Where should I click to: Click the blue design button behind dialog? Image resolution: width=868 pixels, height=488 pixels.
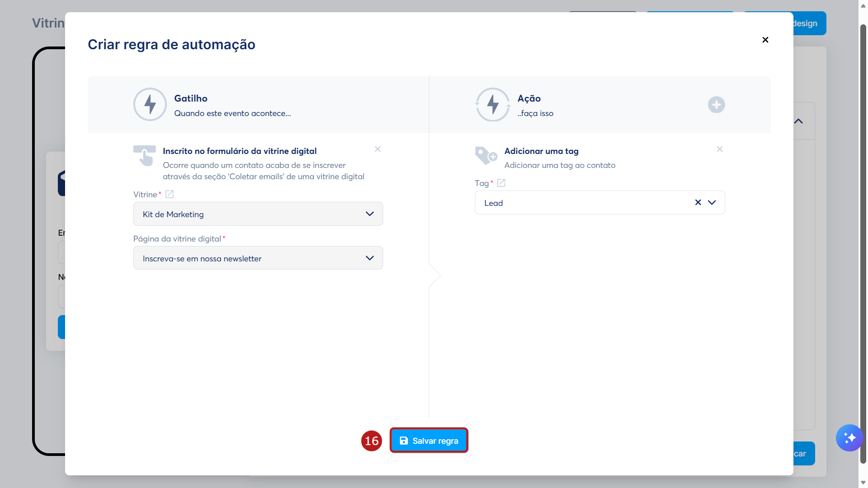pos(810,23)
